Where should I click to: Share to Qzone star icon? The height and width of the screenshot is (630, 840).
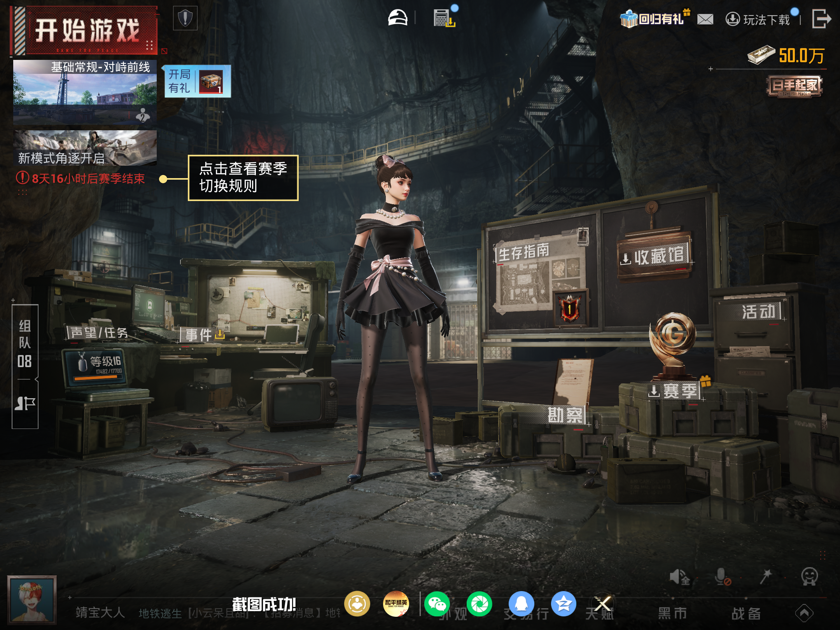tap(563, 604)
